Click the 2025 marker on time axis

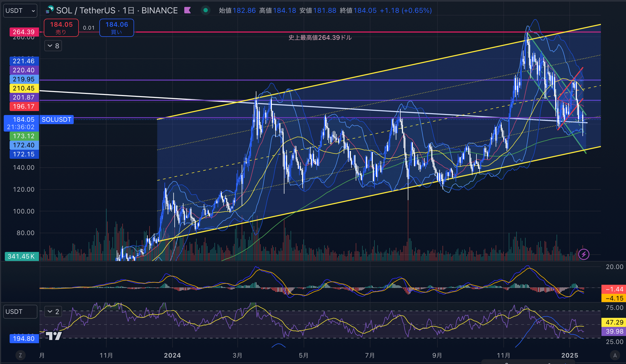[570, 355]
